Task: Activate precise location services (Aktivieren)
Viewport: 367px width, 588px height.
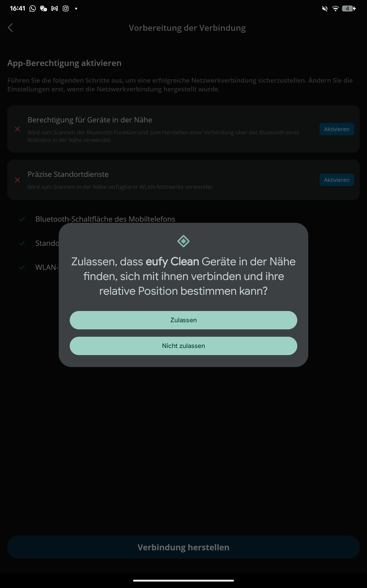Action: pyautogui.click(x=337, y=180)
